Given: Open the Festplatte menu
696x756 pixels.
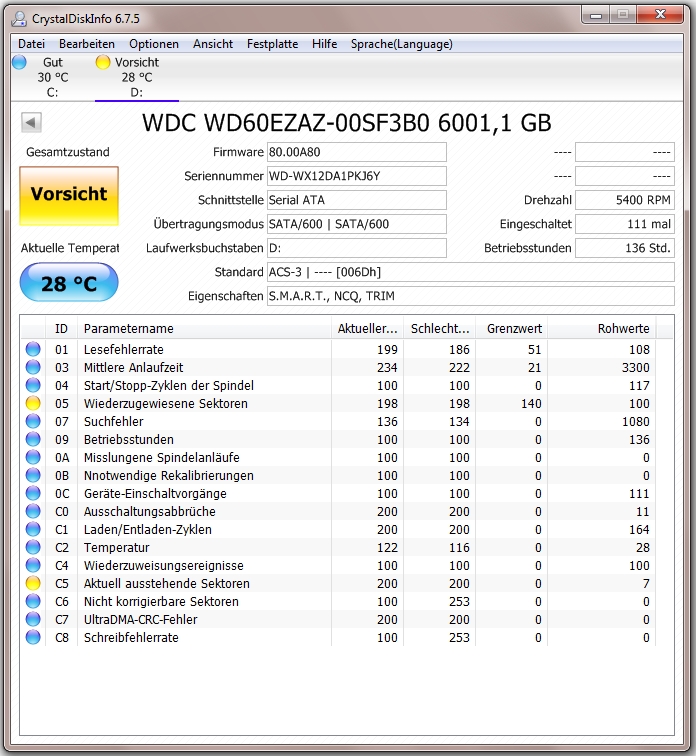Looking at the screenshot, I should tap(272, 44).
